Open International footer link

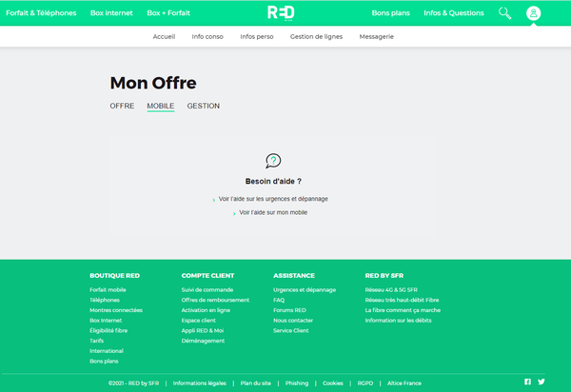coord(107,351)
